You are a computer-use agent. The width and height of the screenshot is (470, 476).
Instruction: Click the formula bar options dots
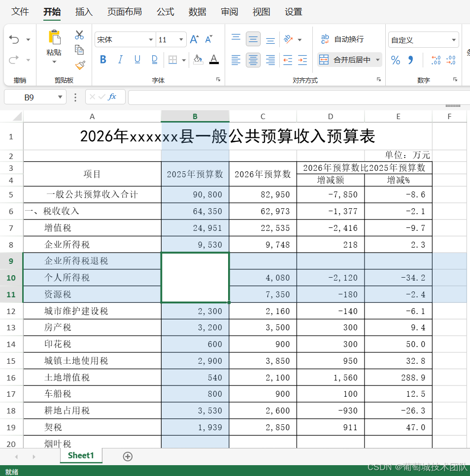75,97
